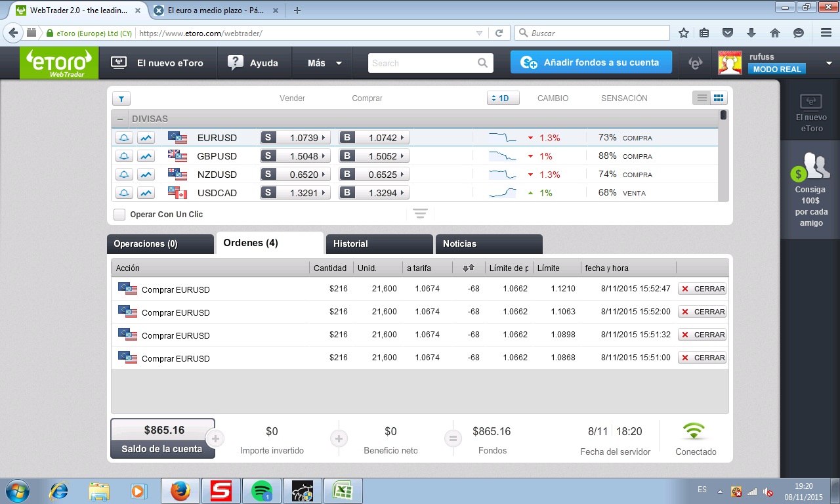Collapse the DIVISAS group
The image size is (840, 504).
119,119
